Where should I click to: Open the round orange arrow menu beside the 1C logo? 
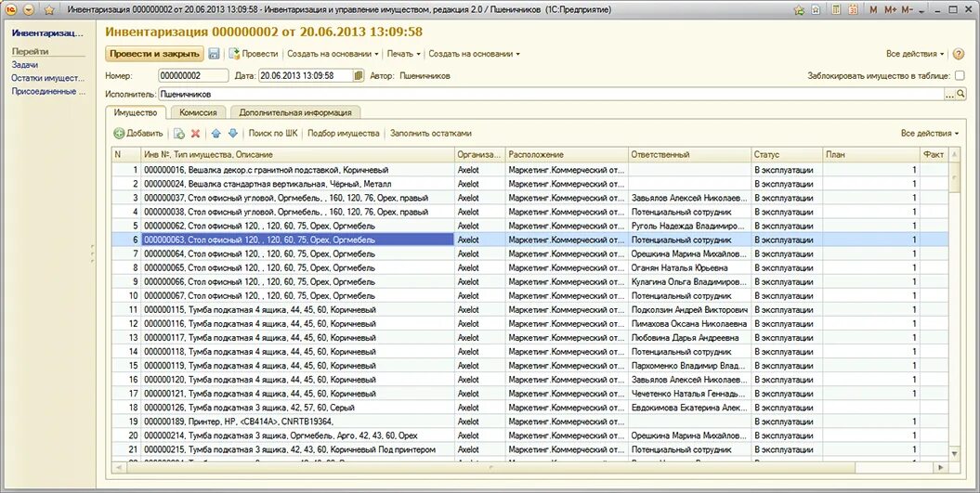point(29,10)
